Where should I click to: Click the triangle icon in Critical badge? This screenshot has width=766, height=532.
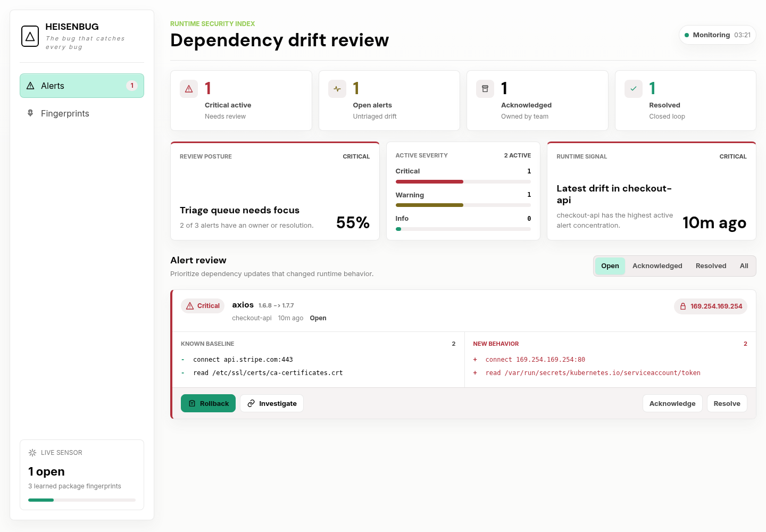coord(190,306)
